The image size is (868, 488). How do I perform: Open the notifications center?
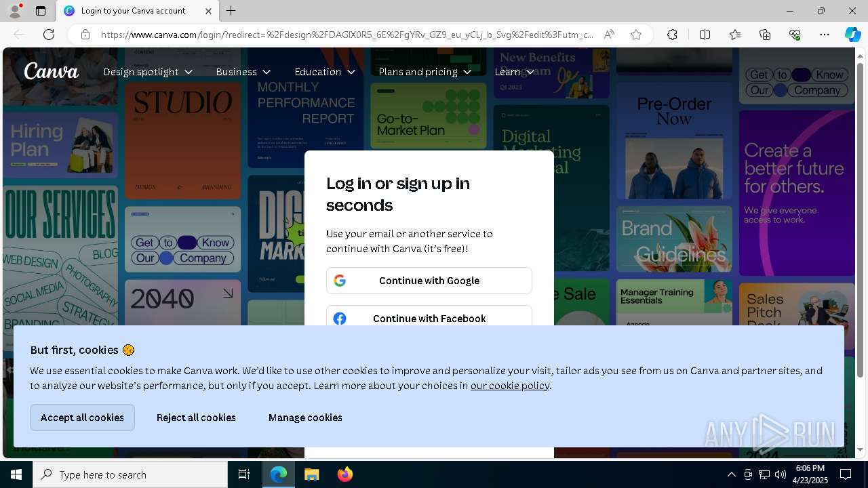point(846,474)
